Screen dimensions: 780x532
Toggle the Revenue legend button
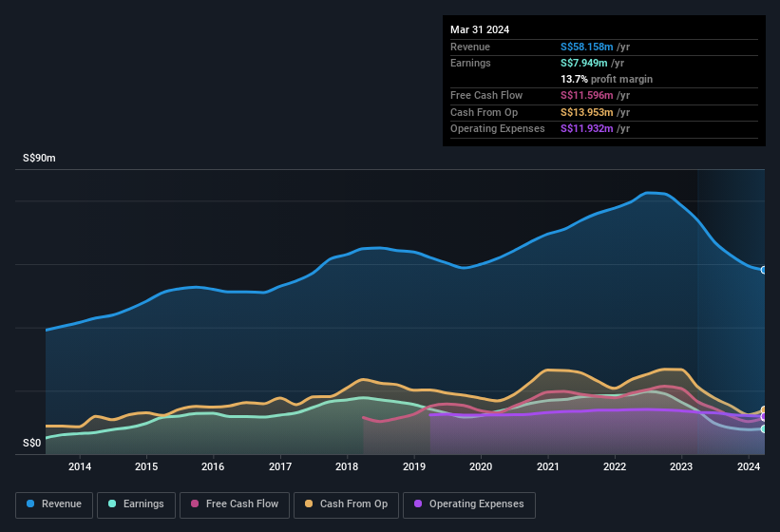click(x=54, y=504)
